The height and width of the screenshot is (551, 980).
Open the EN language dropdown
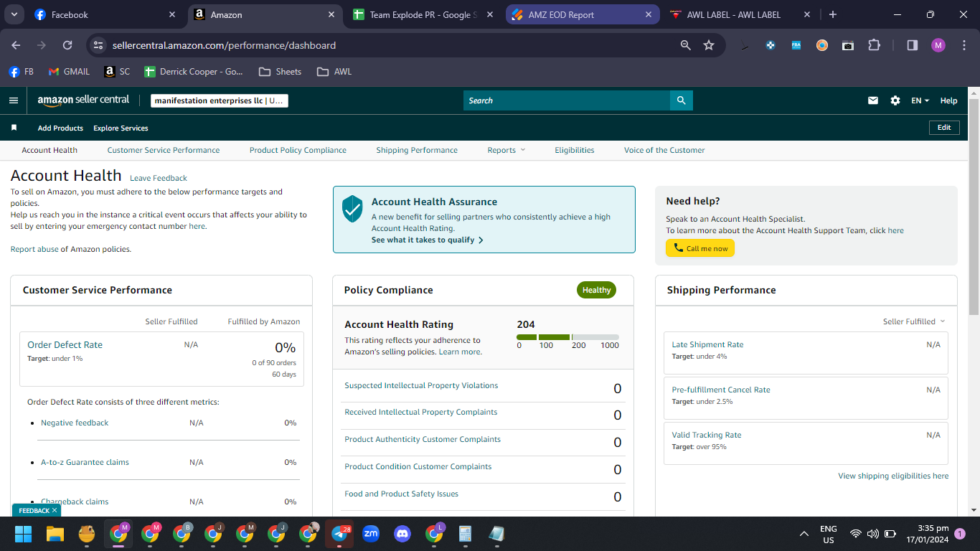[x=920, y=100]
